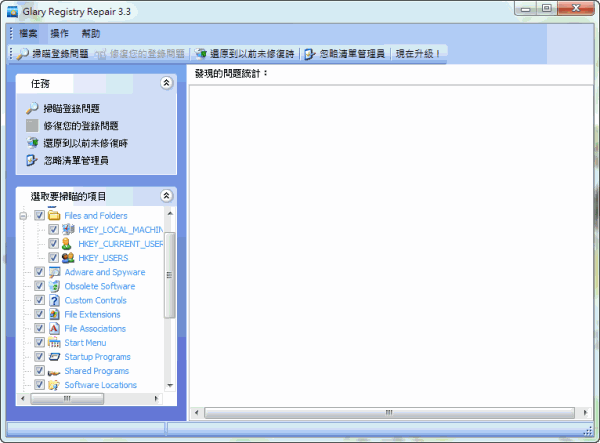Click the tree list horizontal scroll right arrow
The width and height of the screenshot is (600, 443).
pos(157,399)
